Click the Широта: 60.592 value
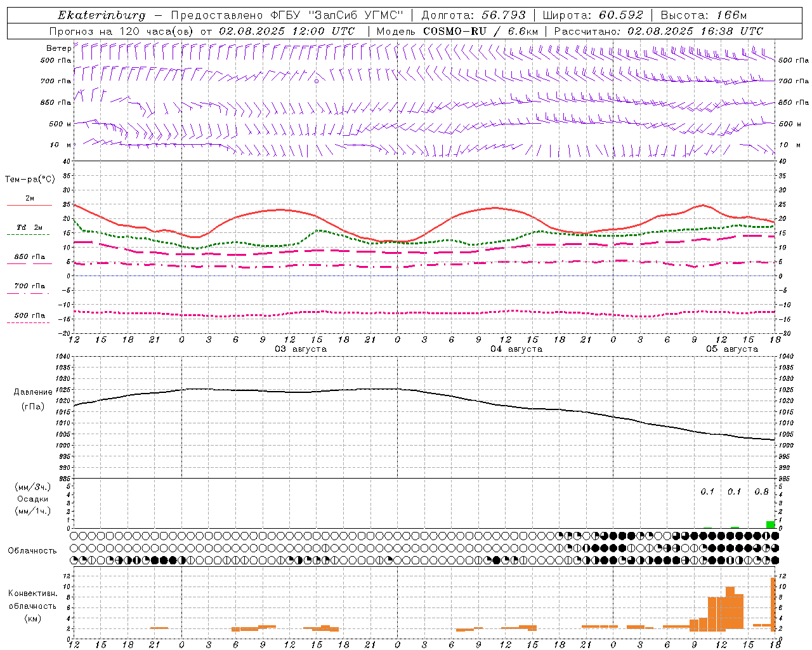The height and width of the screenshot is (650, 812). [593, 15]
